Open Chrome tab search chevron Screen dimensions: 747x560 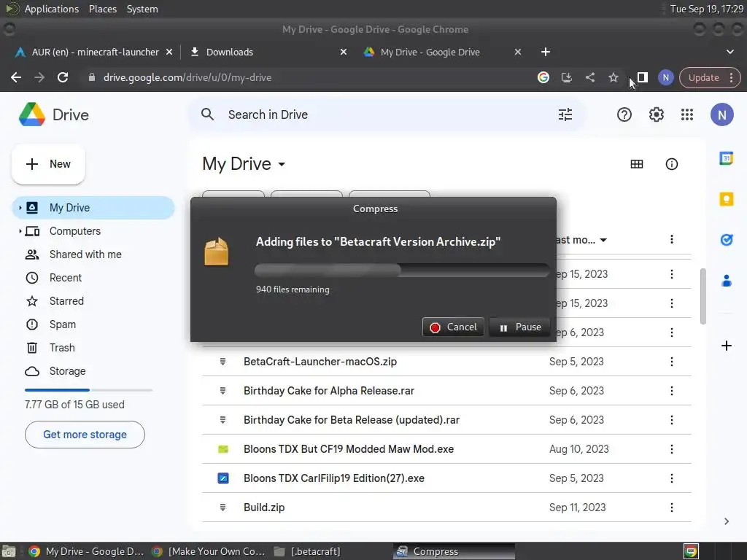729,52
